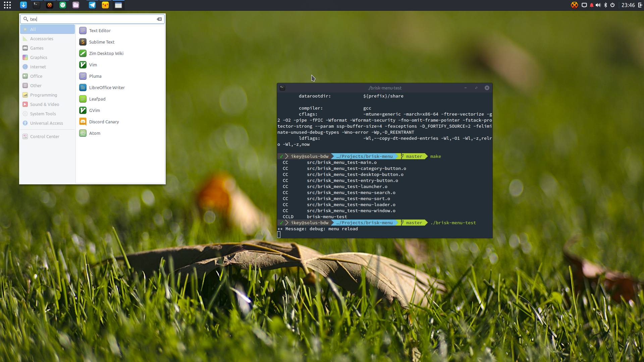644x362 pixels.
Task: Open the volume control tray icon
Action: point(598,5)
